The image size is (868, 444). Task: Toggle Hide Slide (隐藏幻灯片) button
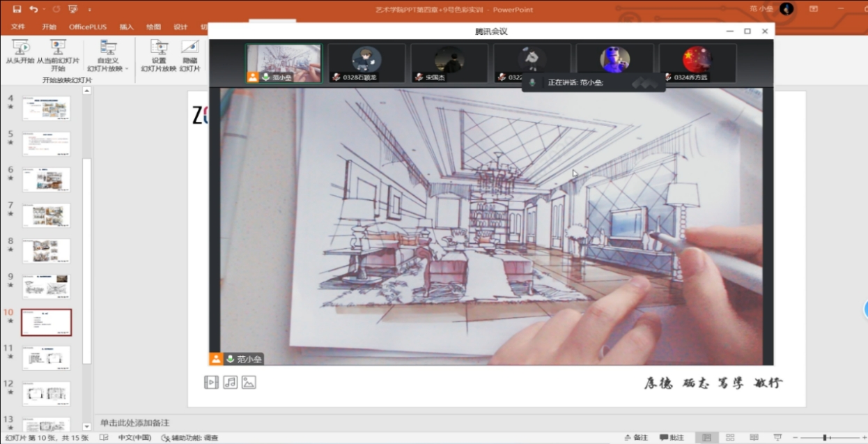(x=189, y=56)
